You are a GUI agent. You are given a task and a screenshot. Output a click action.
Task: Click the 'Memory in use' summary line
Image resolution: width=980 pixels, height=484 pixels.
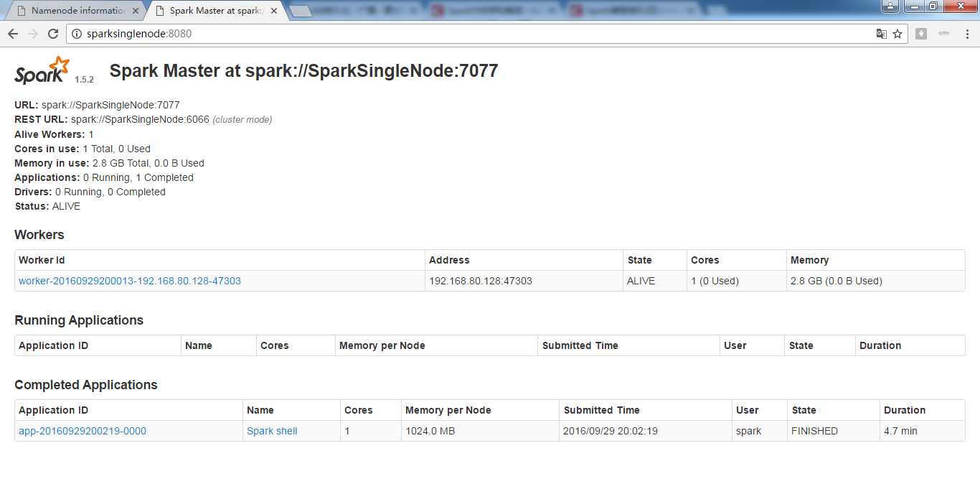(109, 163)
